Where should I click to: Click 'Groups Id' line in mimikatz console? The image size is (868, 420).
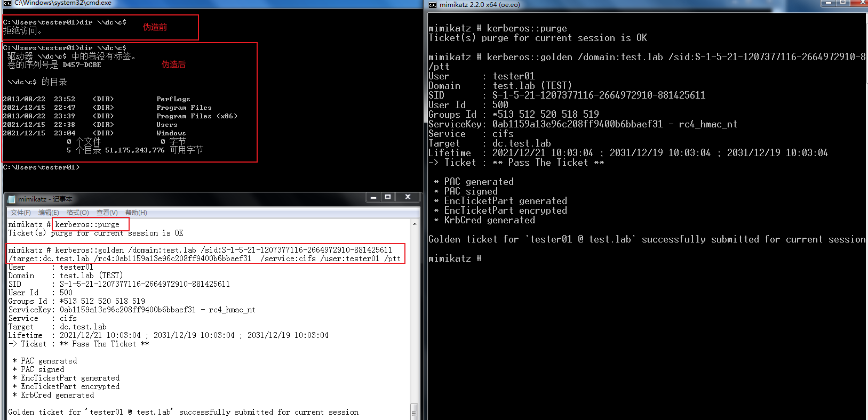click(x=514, y=115)
